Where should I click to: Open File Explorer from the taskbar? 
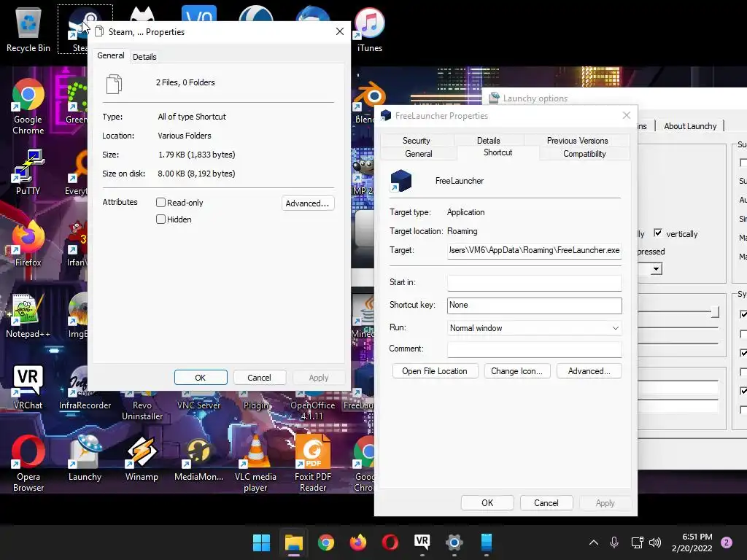294,542
